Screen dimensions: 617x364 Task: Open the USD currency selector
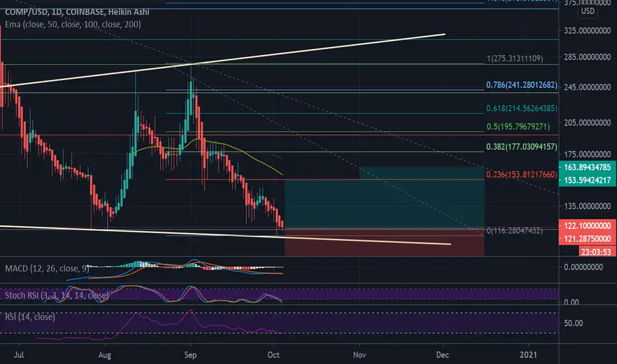click(x=588, y=11)
